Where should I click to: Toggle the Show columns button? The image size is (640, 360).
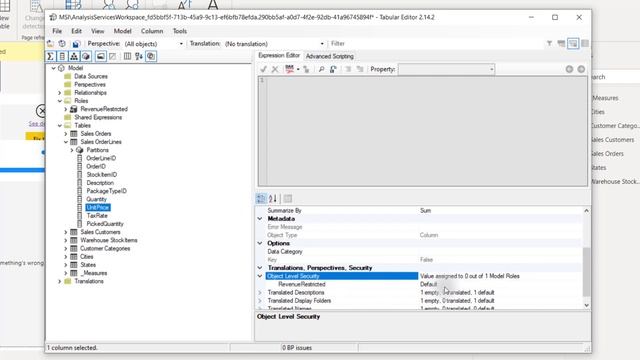62,56
